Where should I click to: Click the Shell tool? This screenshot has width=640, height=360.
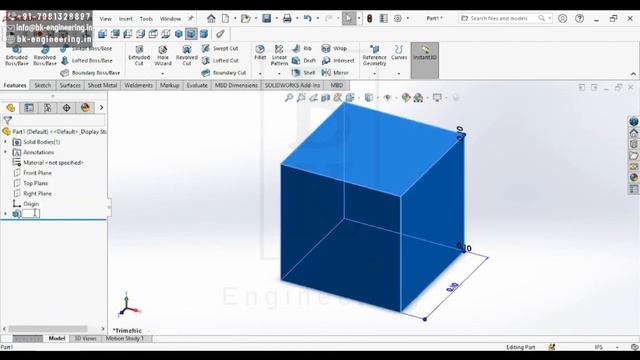[303, 73]
